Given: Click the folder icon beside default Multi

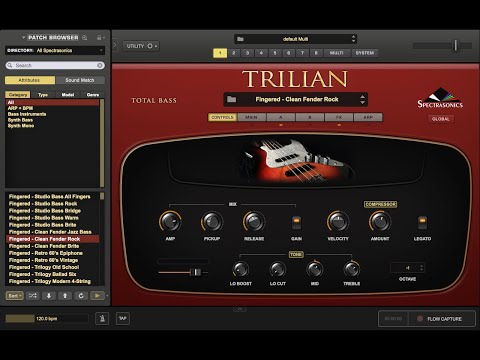Looking at the screenshot, I should 240,39.
